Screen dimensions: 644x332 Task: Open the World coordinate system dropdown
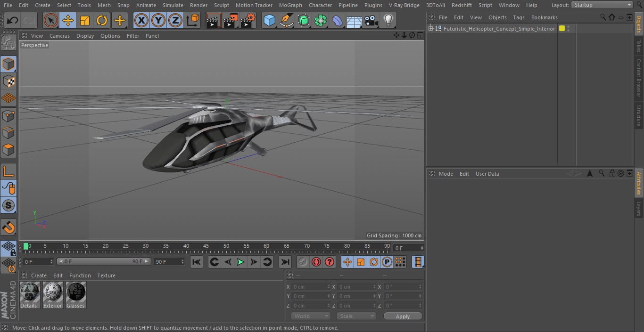[310, 316]
